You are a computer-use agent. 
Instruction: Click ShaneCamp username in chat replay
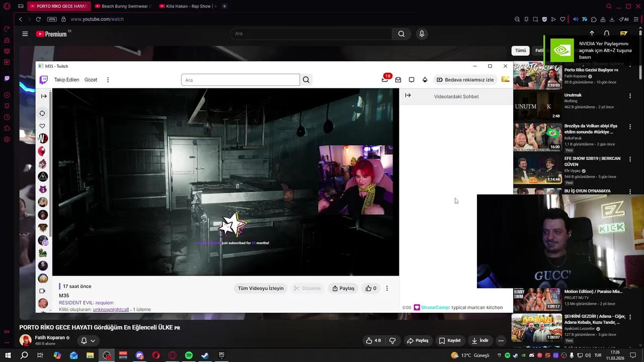(x=435, y=307)
